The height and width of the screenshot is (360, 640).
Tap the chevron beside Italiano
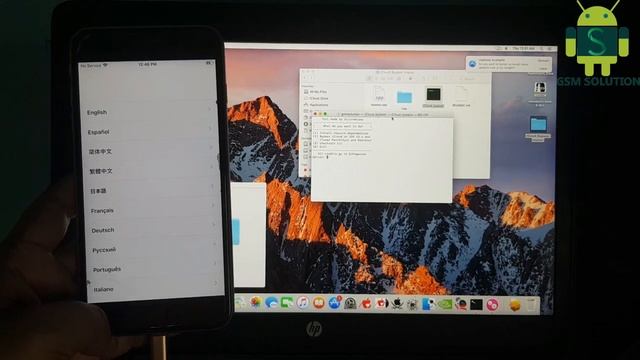(216, 283)
